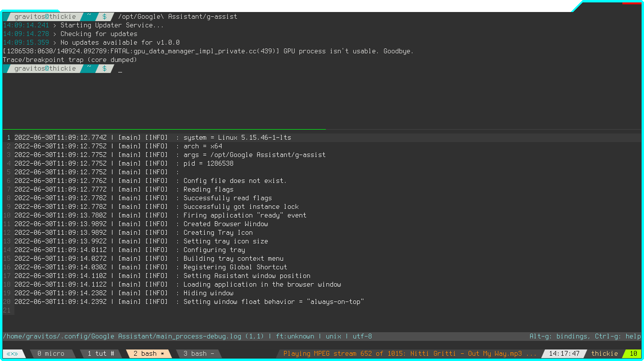Click the "Starting Updater Service..." output line

(112, 25)
